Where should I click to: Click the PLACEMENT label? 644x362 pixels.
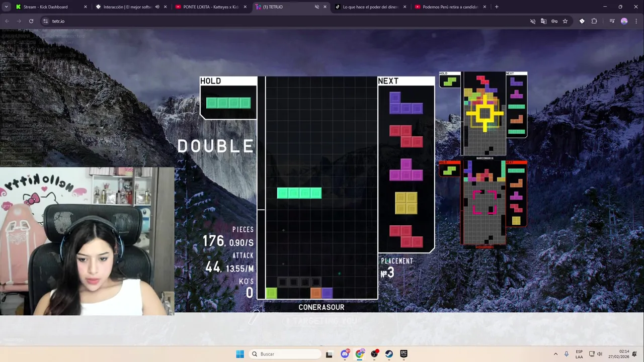click(397, 261)
